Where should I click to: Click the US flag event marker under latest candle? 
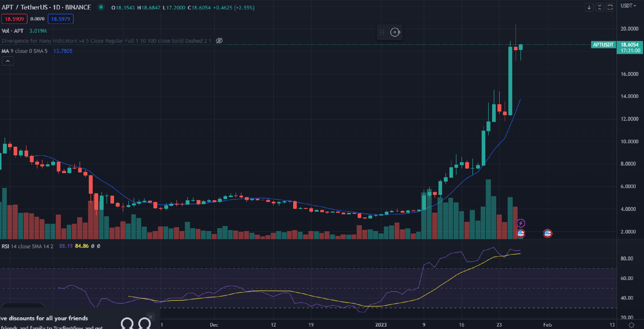click(x=521, y=233)
